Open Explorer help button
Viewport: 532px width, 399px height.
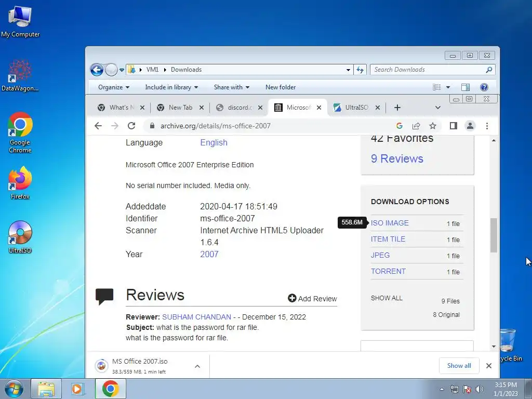tap(484, 87)
